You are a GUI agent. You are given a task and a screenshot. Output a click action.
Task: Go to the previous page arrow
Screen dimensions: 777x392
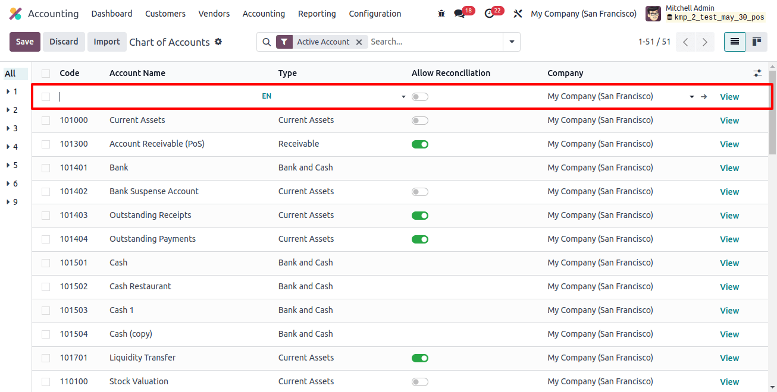[685, 42]
